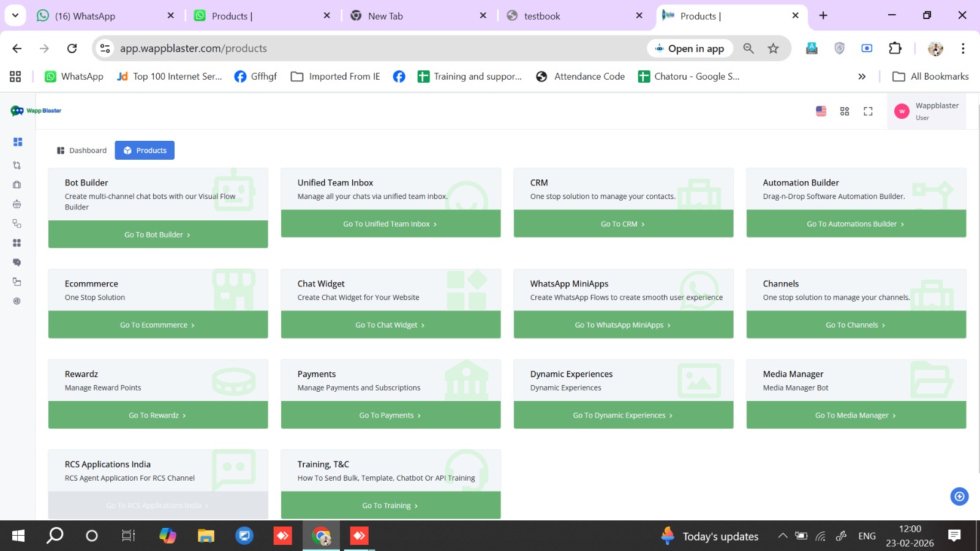Open Chrome's three-dot menu
Viewport: 980px width, 551px height.
pyautogui.click(x=963, y=48)
